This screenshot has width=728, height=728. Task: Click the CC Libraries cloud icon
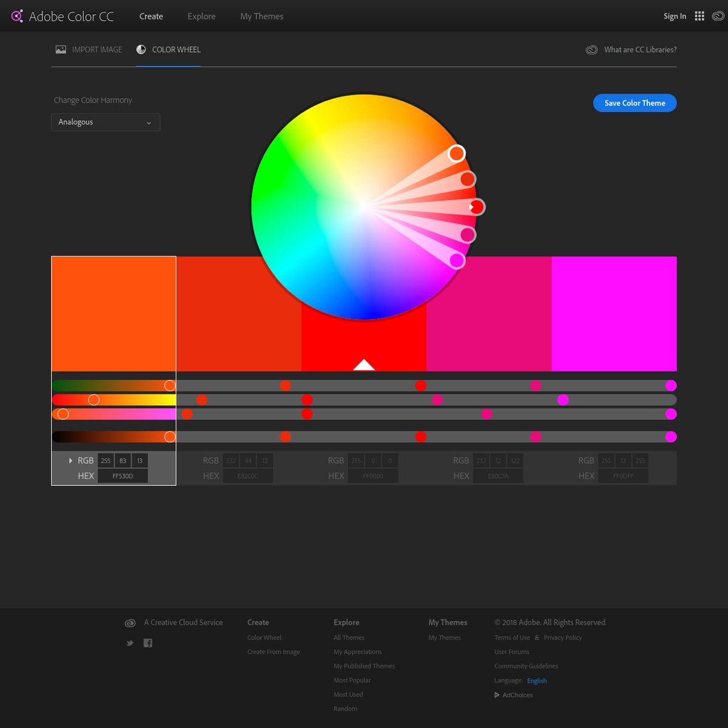tap(591, 50)
